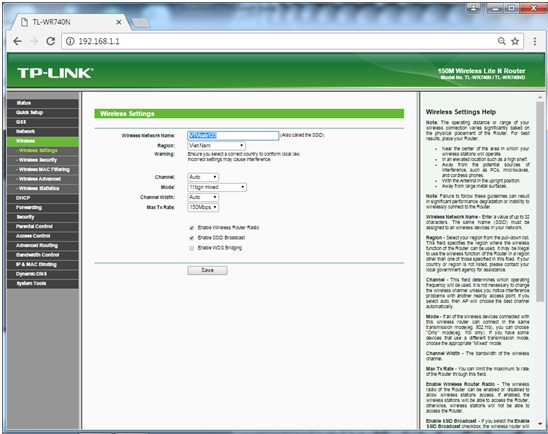Open Dynamic DNS menu item
Viewport: 548px width, 434px height.
[x=43, y=274]
